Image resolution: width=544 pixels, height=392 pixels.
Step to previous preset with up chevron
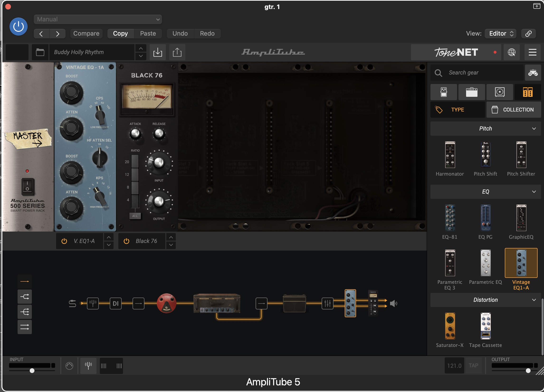tap(141, 48)
